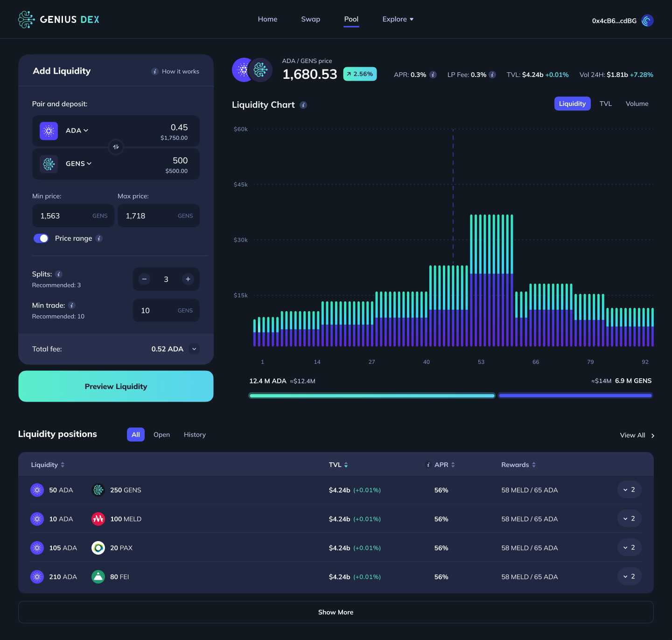This screenshot has width=672, height=640.
Task: Switch to the TVL chart tab
Action: tap(606, 104)
